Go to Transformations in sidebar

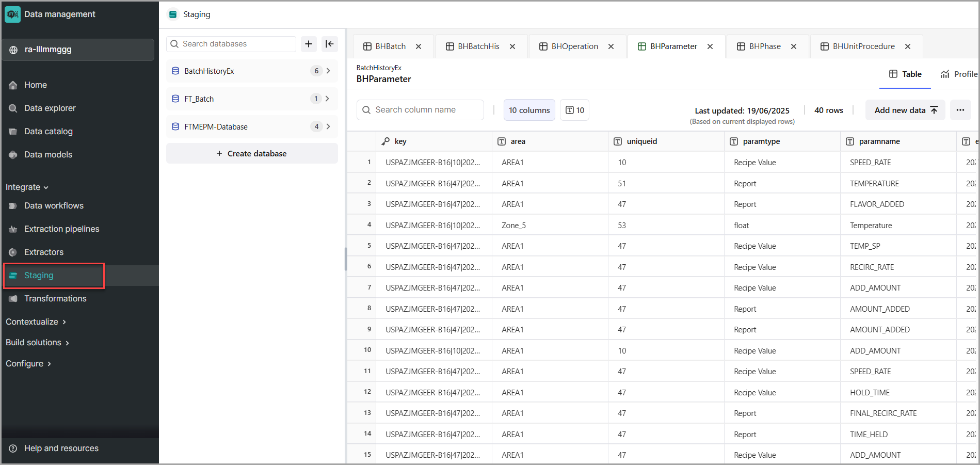coord(55,298)
